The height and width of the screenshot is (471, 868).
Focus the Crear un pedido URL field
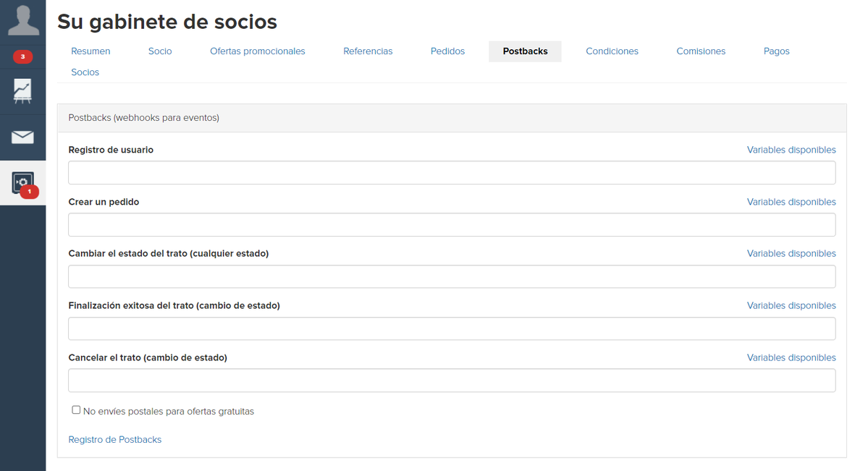[452, 225]
